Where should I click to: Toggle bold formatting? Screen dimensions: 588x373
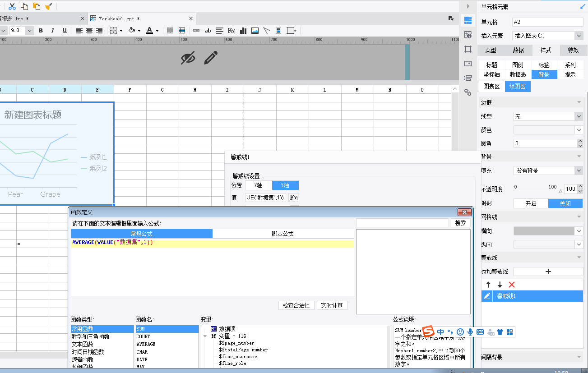41,31
